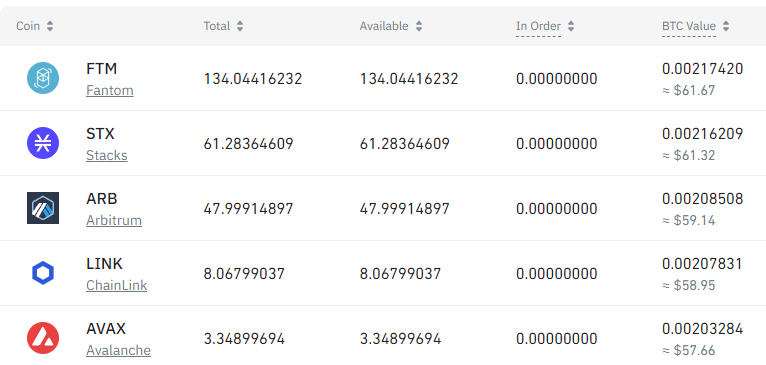Select the AVAX ticker symbol
The height and width of the screenshot is (365, 766).
point(106,329)
